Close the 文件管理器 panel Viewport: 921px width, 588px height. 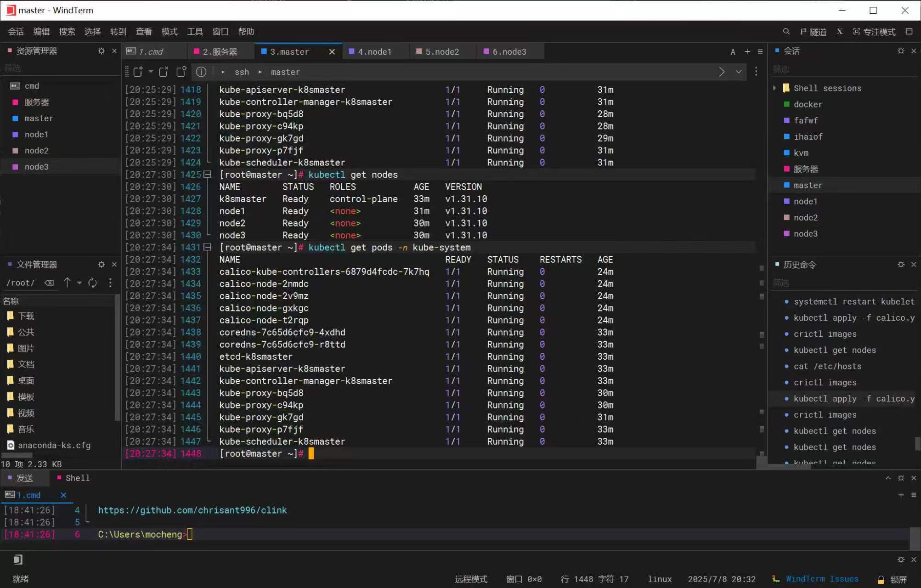tap(114, 264)
